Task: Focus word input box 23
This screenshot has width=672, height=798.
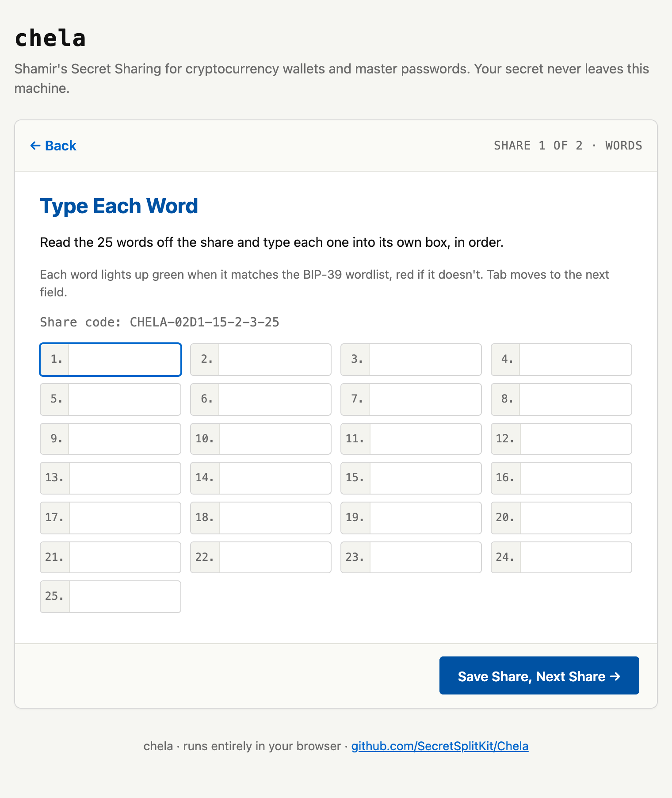Action: point(426,557)
